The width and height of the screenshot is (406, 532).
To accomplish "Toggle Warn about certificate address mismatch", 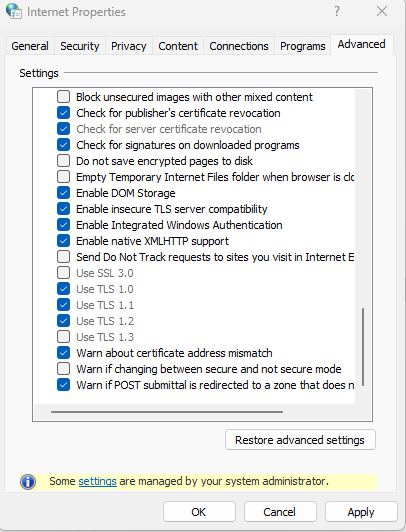I will pos(63,353).
